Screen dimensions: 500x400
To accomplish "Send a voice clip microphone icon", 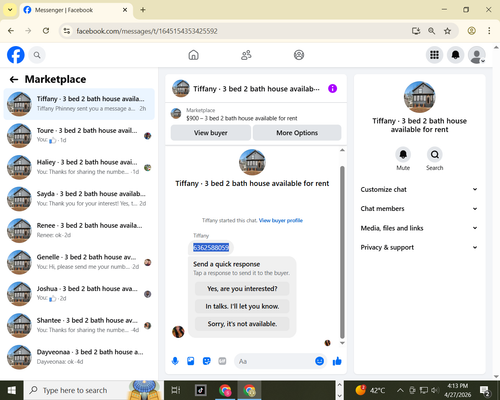I will [175, 361].
